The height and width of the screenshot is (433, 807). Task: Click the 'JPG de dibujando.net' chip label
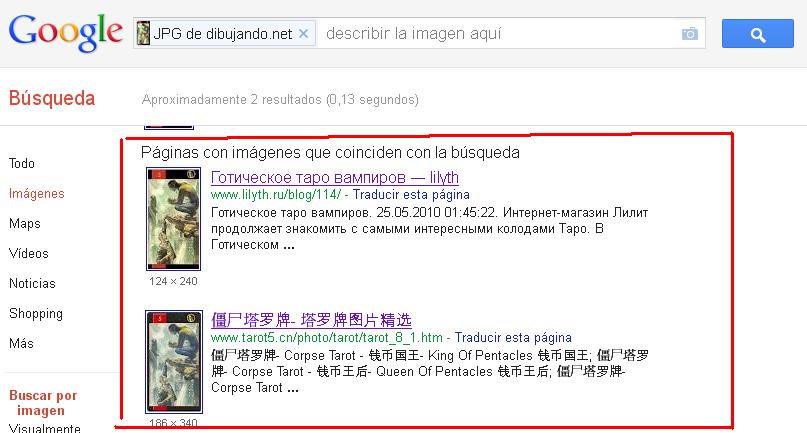(223, 34)
